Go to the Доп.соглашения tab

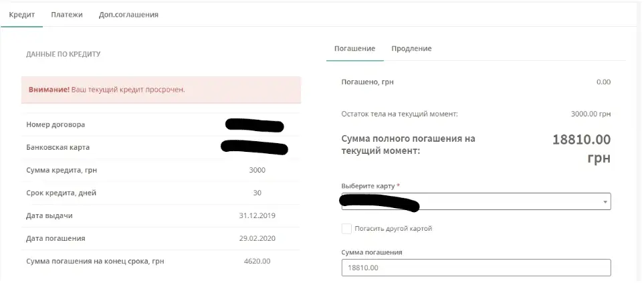[x=129, y=14]
